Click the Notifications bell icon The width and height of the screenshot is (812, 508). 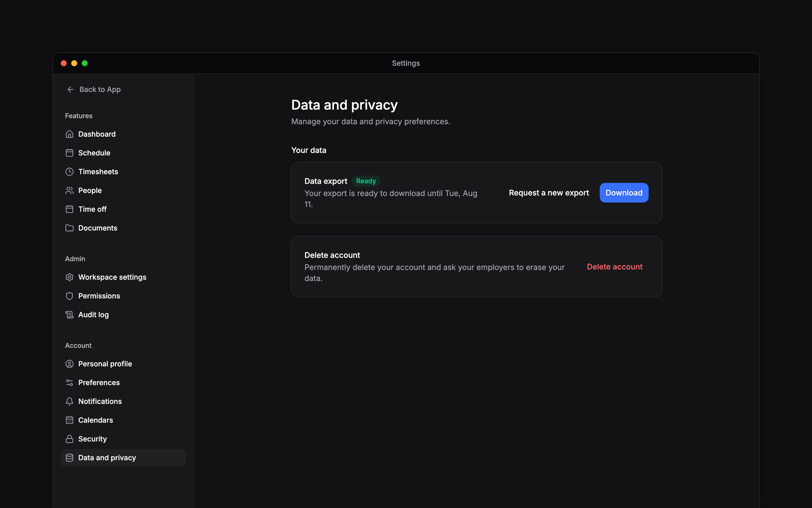click(x=70, y=401)
